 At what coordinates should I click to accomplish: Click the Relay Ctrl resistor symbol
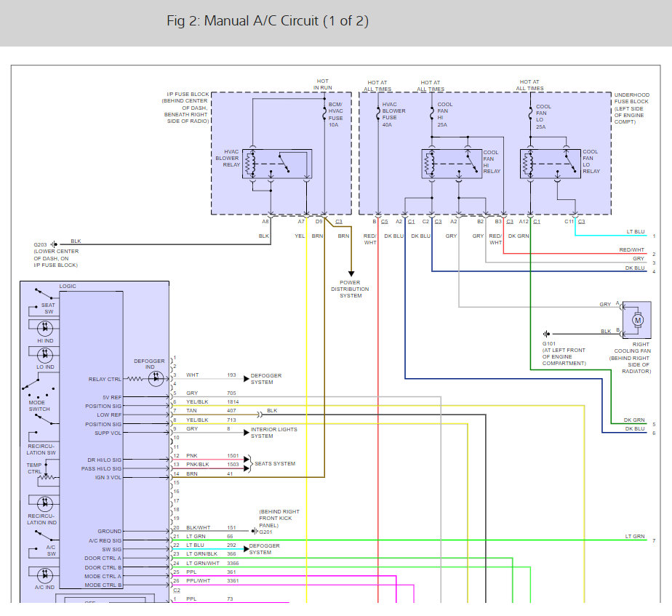click(x=135, y=379)
